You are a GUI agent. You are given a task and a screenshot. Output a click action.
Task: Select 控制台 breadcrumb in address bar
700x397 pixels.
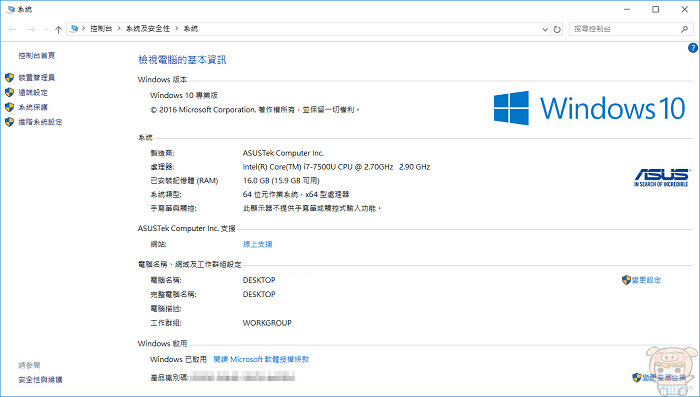[101, 29]
